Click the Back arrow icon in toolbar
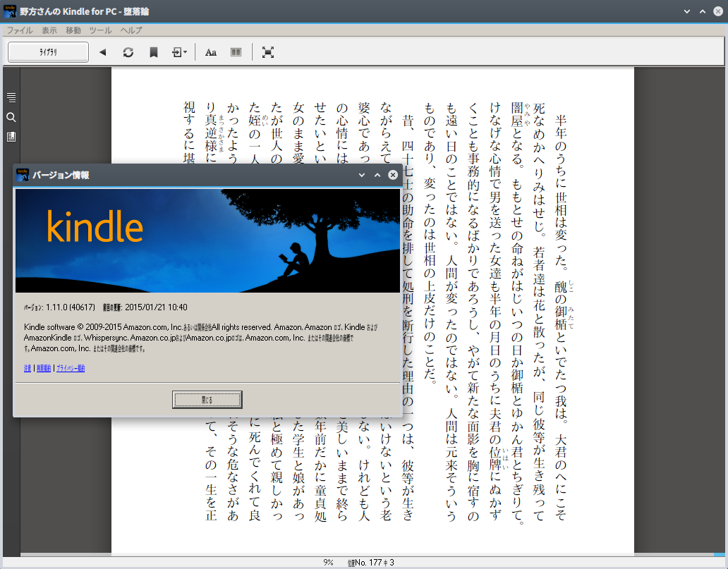This screenshot has width=728, height=569. (x=102, y=52)
